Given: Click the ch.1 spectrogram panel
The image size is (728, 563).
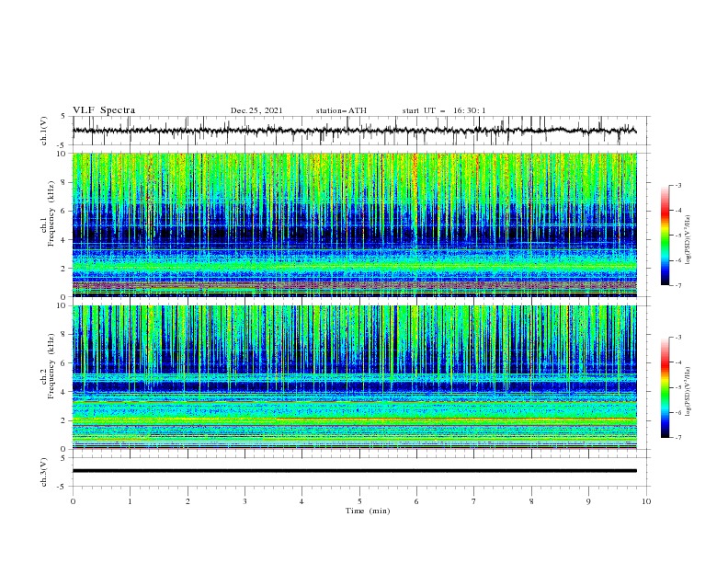Looking at the screenshot, I should pyautogui.click(x=355, y=224).
